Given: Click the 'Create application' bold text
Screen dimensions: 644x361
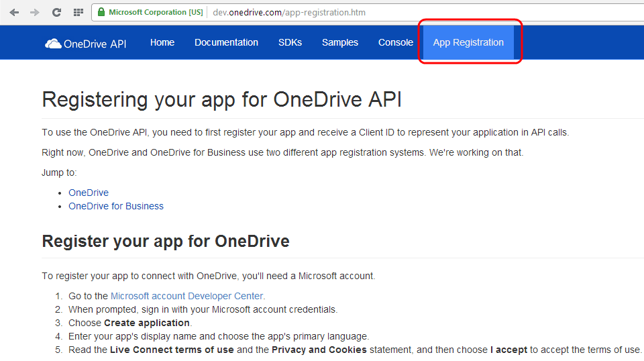Looking at the screenshot, I should tap(147, 323).
